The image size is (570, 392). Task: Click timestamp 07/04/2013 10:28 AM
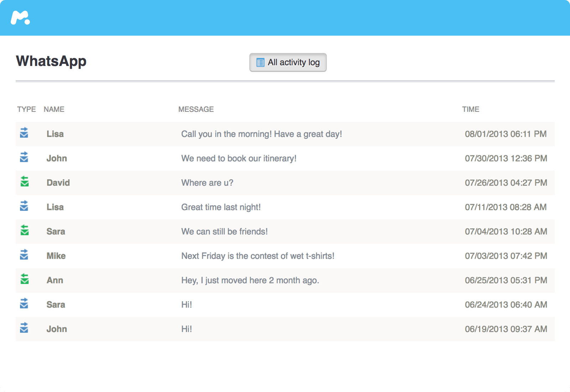click(x=506, y=232)
